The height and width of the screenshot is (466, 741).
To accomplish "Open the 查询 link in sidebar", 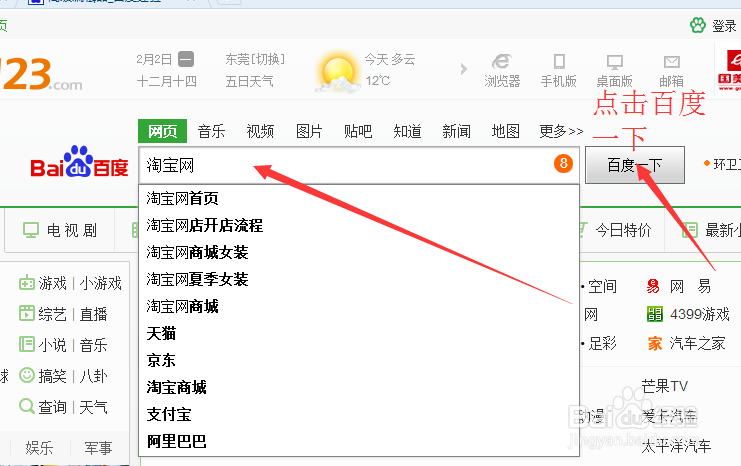I will point(52,407).
